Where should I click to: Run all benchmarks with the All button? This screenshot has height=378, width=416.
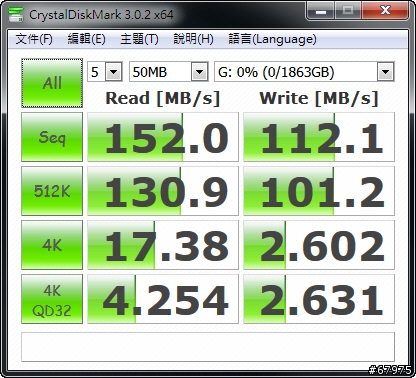(52, 83)
